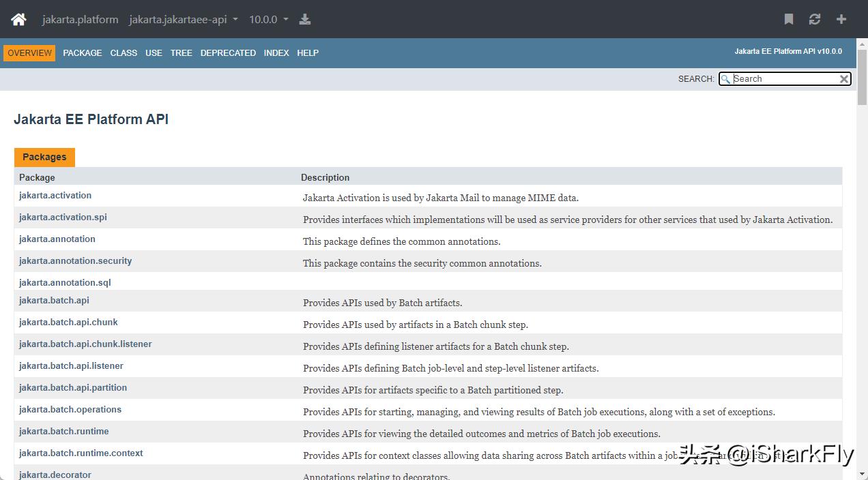This screenshot has height=480, width=868.
Task: Expand the 10.0.0 version selector
Action: [268, 19]
